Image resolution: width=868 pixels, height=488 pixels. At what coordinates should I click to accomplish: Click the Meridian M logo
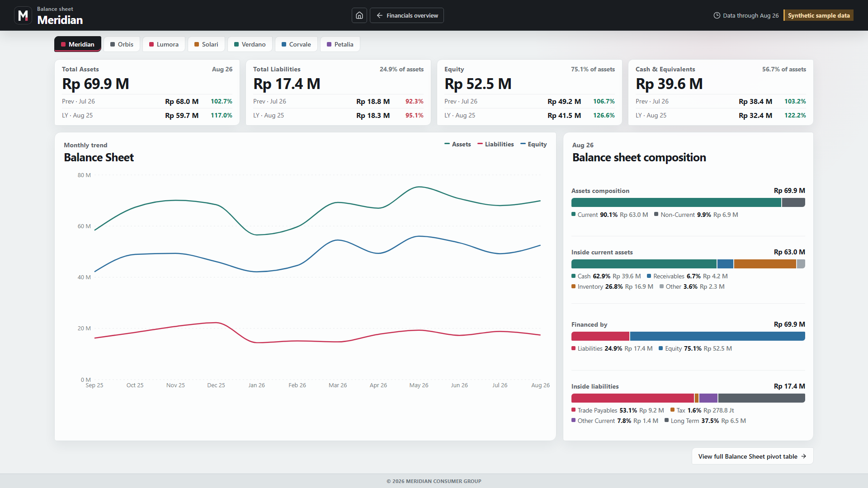23,15
